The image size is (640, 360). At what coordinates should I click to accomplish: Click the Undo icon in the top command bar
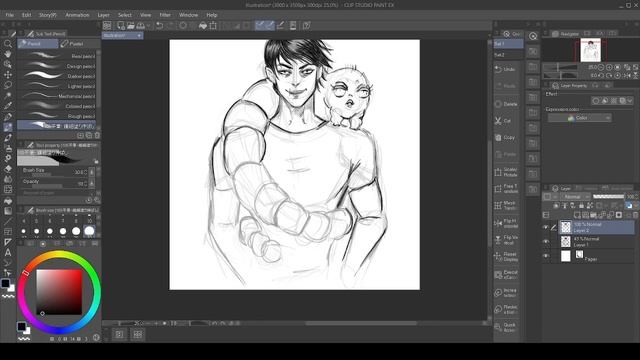(x=160, y=26)
